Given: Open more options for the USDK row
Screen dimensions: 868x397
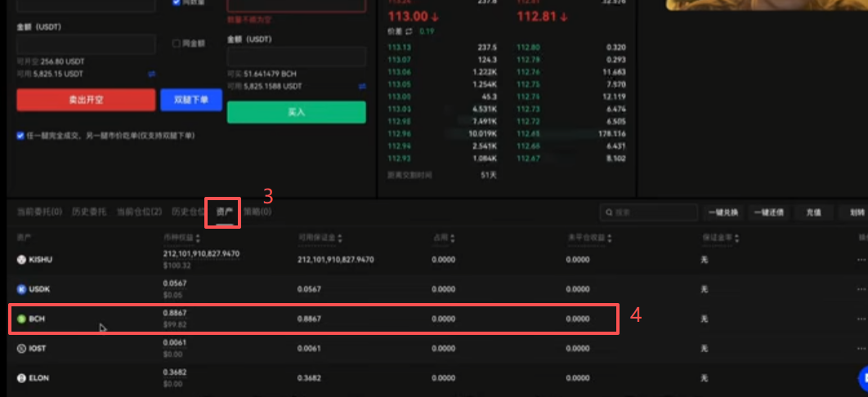Looking at the screenshot, I should point(861,289).
